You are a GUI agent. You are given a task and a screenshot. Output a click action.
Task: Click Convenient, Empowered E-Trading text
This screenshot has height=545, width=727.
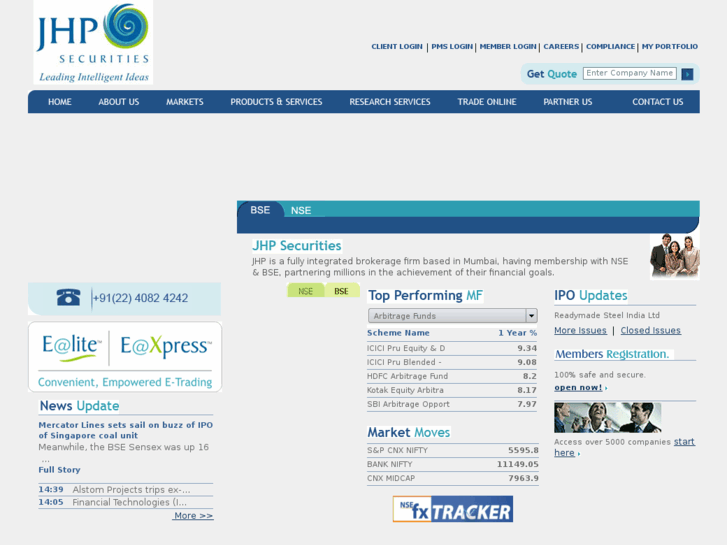(x=125, y=382)
